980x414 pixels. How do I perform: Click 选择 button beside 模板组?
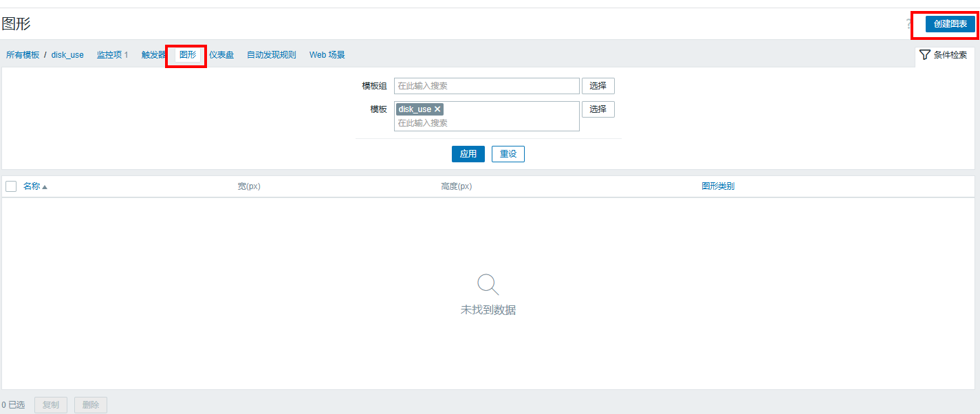tap(598, 86)
